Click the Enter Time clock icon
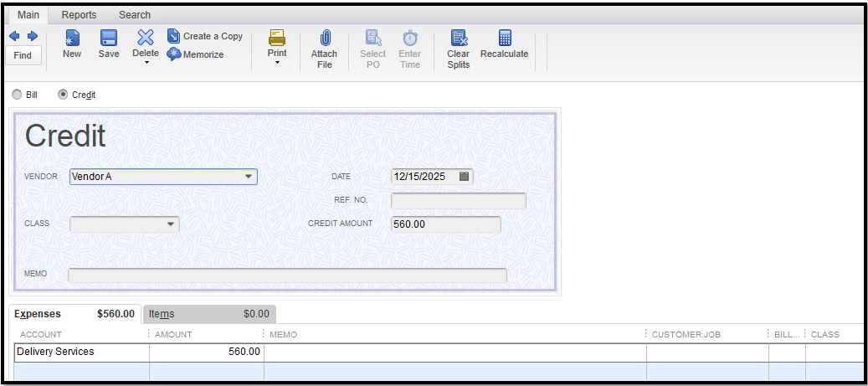 pos(410,38)
